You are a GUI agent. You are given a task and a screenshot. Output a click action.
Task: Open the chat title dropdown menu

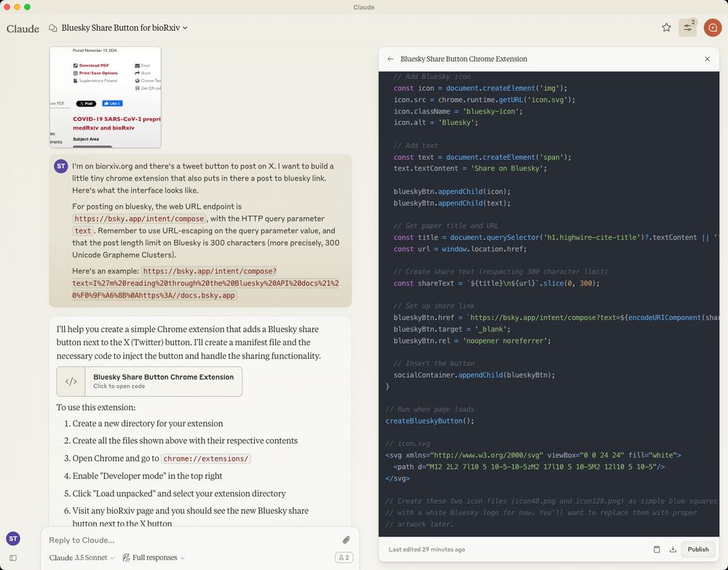coord(124,28)
